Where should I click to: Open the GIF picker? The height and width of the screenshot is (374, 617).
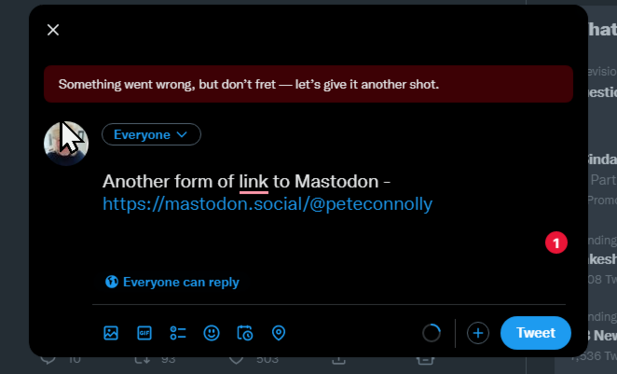click(144, 333)
